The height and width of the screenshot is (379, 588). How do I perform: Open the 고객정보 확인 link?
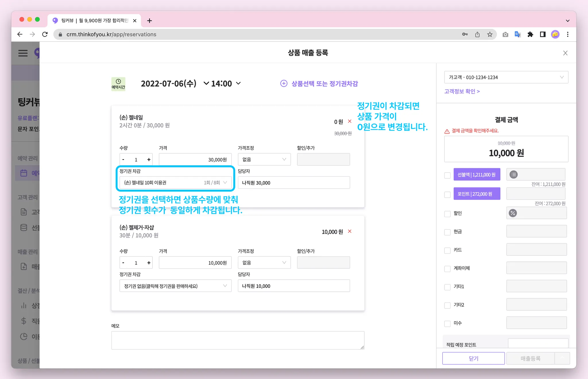462,91
